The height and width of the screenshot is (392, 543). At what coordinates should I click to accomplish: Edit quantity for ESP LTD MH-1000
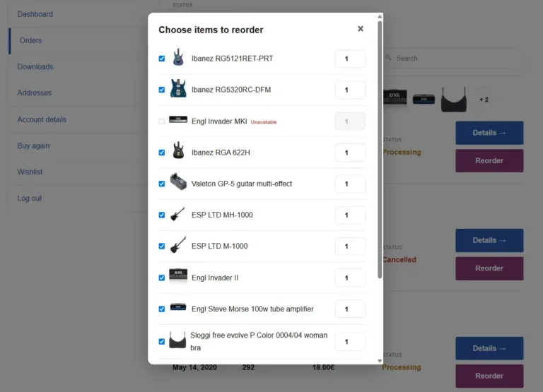point(350,215)
